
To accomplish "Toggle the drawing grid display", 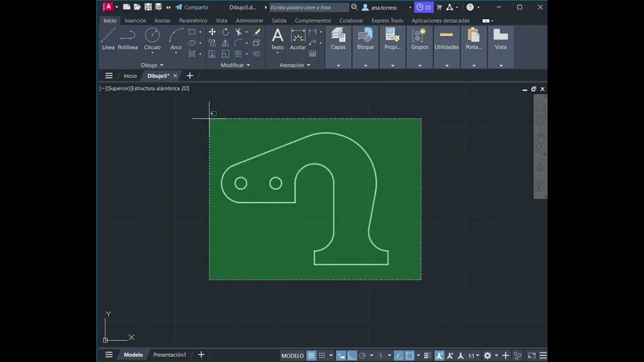I will pyautogui.click(x=311, y=355).
